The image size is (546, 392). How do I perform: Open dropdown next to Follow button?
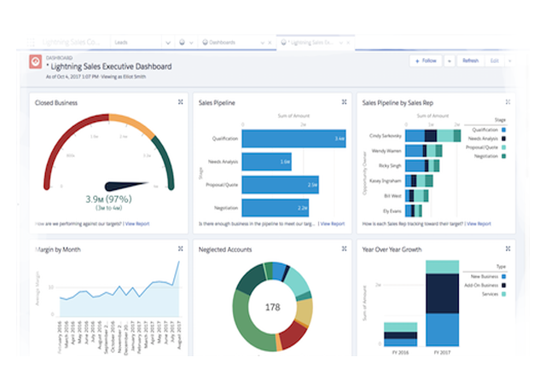click(x=450, y=61)
